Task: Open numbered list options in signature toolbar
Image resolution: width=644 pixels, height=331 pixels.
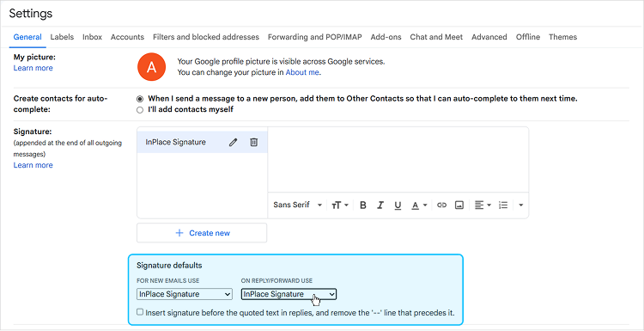Action: pyautogui.click(x=503, y=205)
